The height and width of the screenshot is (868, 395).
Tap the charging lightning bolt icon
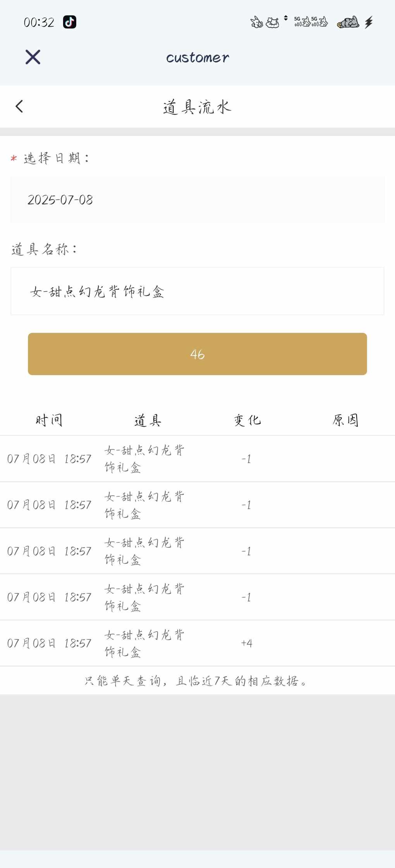369,22
